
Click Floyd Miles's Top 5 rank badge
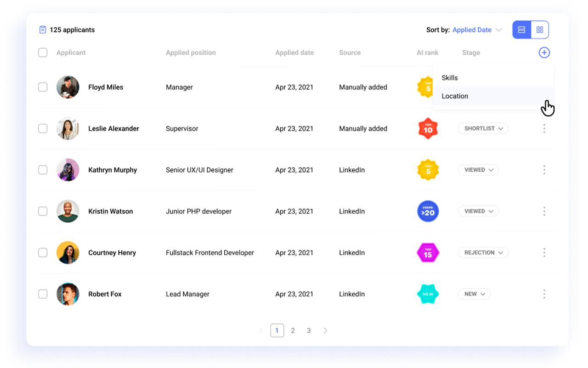point(426,87)
